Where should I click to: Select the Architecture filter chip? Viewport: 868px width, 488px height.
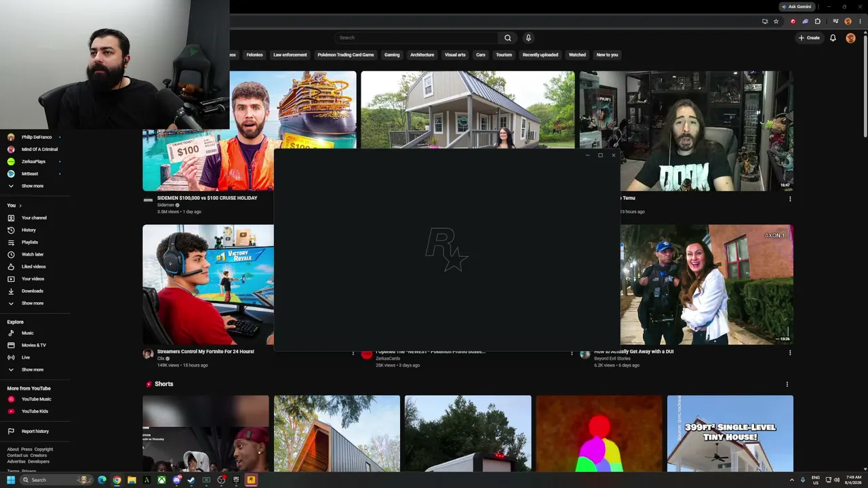pyautogui.click(x=422, y=55)
